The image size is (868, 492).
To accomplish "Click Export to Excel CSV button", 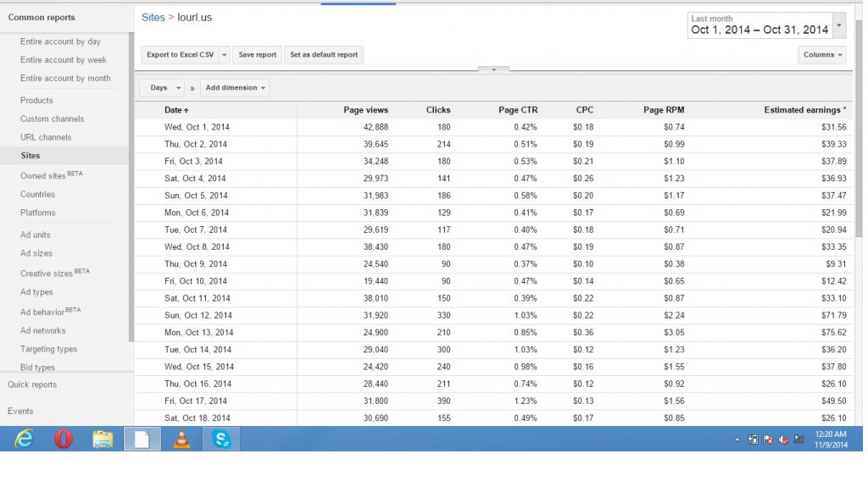I will [x=180, y=55].
